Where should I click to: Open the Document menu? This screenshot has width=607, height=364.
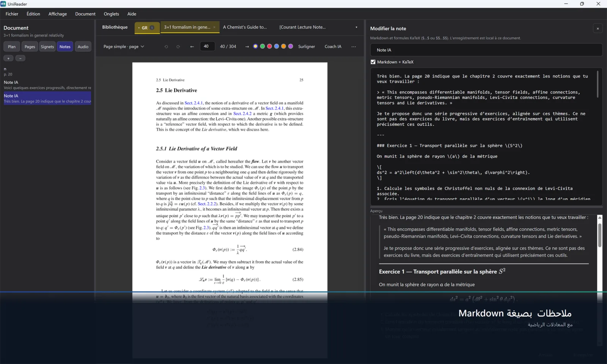(x=85, y=14)
